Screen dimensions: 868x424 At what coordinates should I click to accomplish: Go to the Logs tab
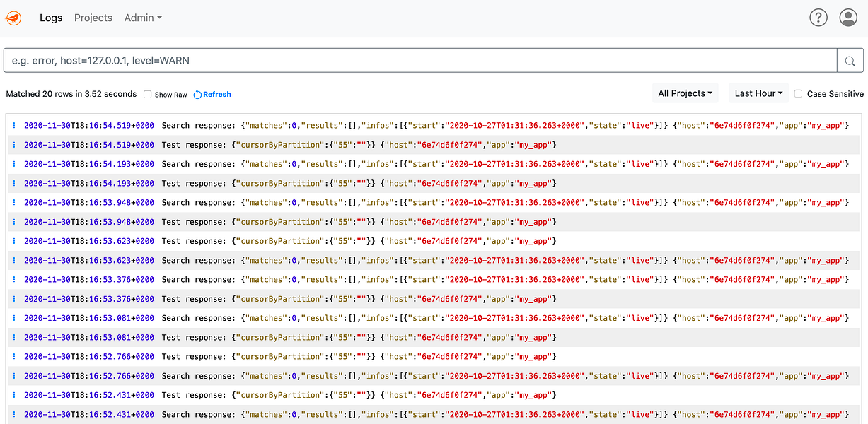tap(51, 18)
